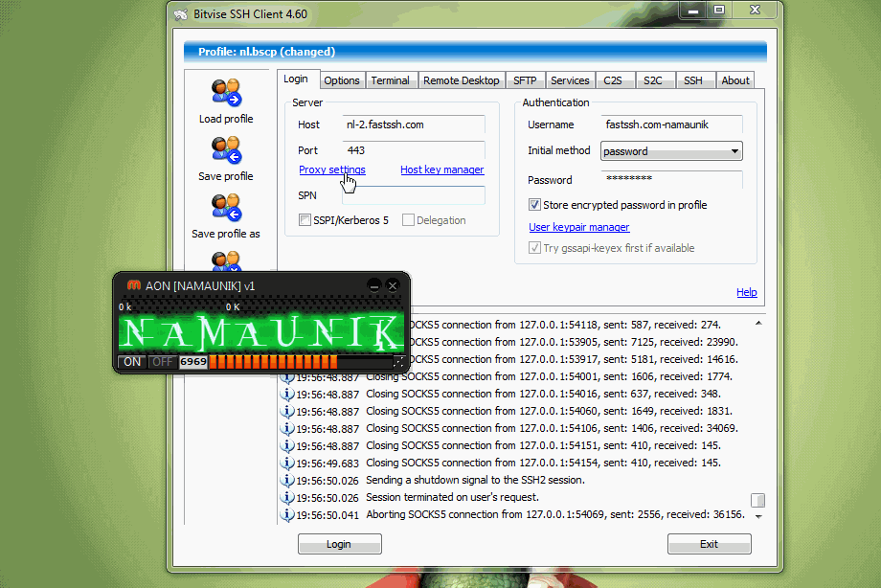Open the About tab
The height and width of the screenshot is (588, 881).
pyautogui.click(x=735, y=80)
